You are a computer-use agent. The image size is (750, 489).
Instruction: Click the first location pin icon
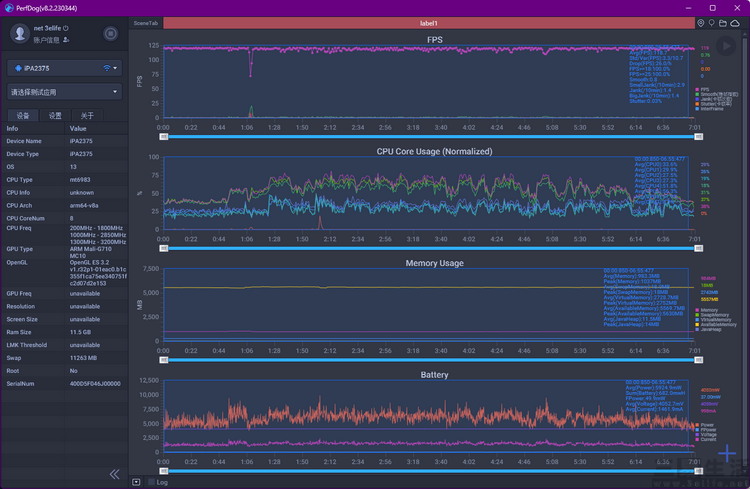click(x=701, y=23)
